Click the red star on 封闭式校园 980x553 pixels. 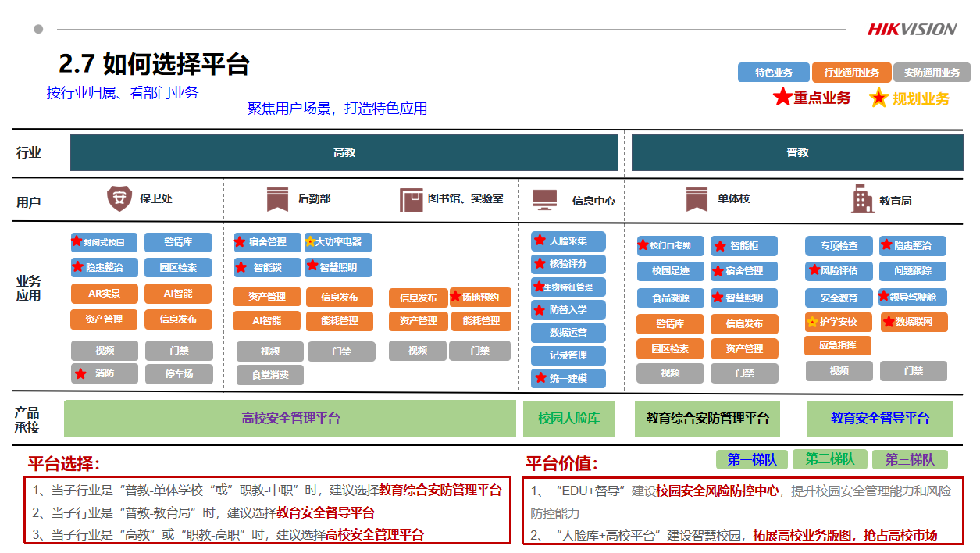click(x=77, y=241)
